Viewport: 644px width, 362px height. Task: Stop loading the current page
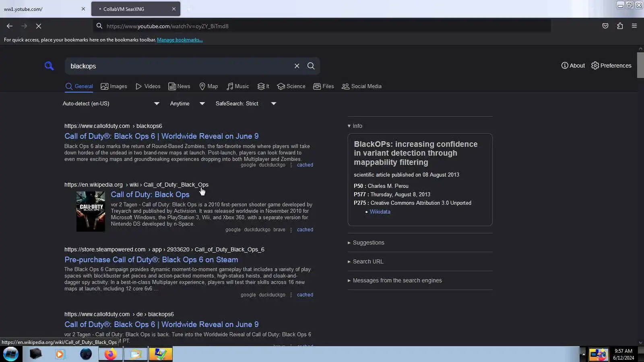tap(39, 26)
